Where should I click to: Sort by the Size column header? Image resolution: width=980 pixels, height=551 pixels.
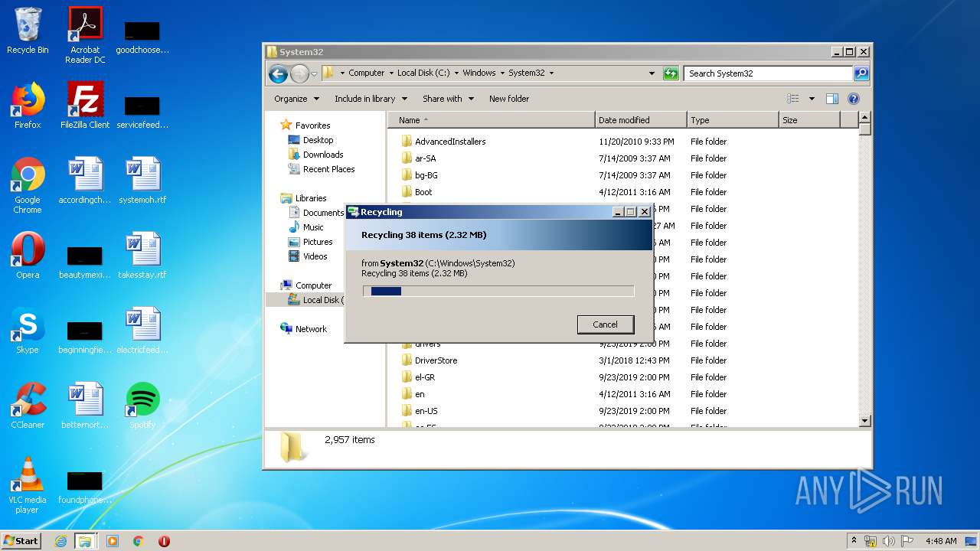[809, 120]
